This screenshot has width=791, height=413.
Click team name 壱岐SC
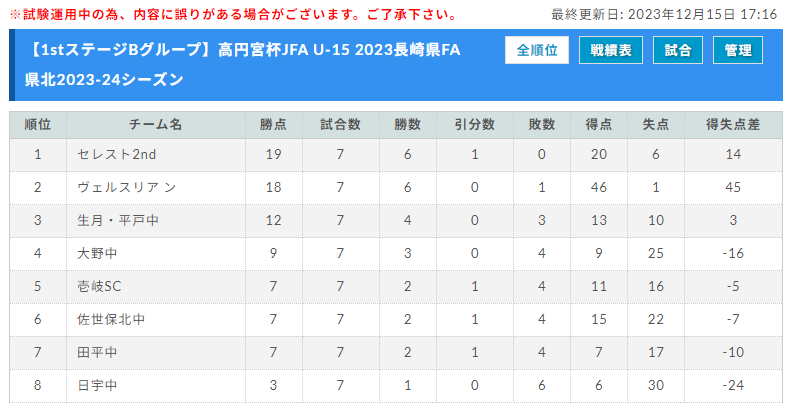pyautogui.click(x=99, y=286)
